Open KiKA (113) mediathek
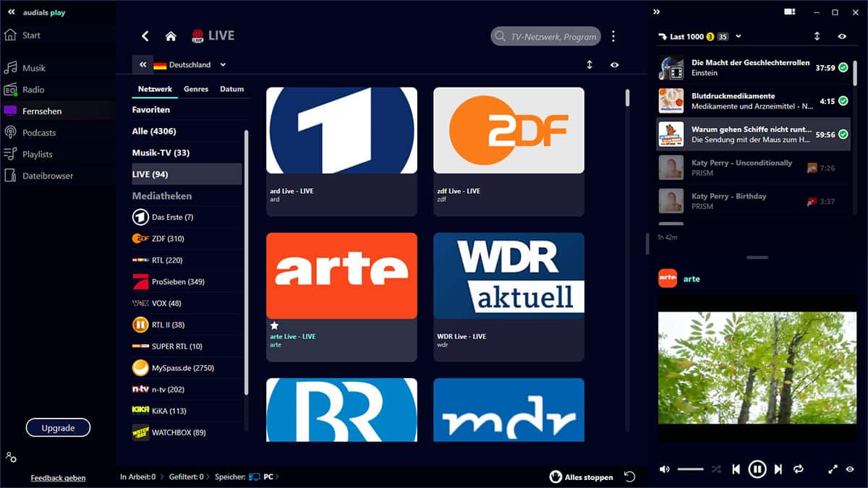Viewport: 868px width, 488px height. click(187, 411)
